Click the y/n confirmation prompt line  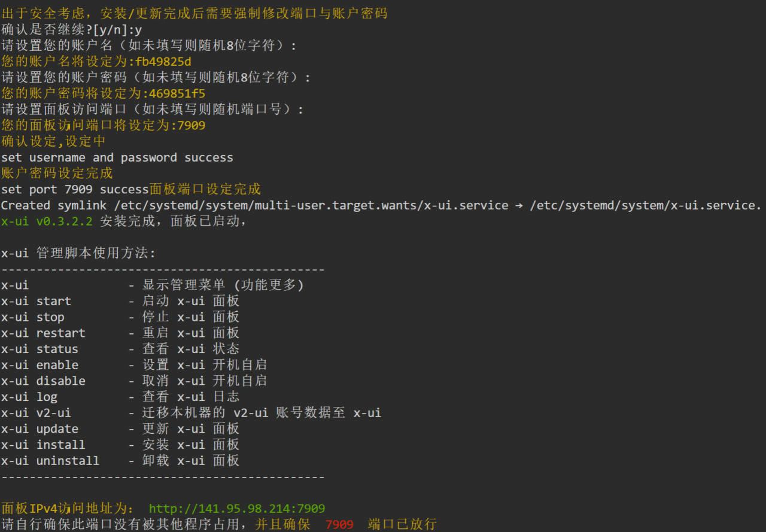(71, 29)
